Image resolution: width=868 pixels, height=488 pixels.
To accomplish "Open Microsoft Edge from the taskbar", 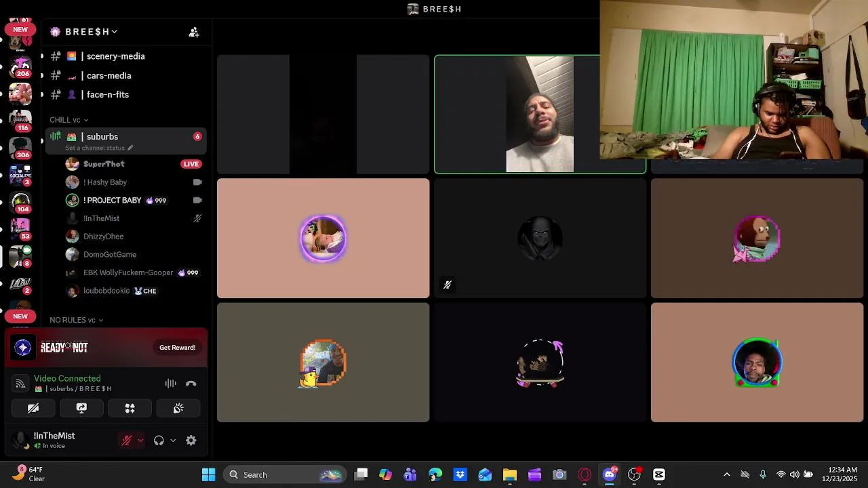I will point(435,475).
